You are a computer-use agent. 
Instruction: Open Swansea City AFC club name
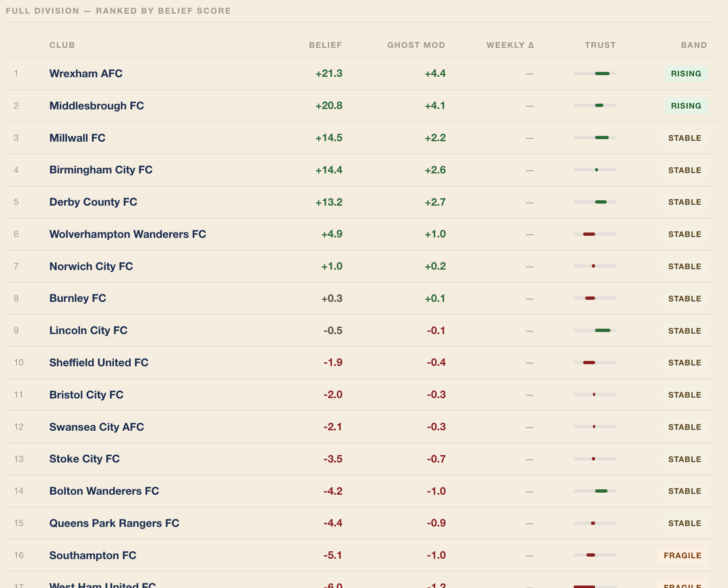coord(97,427)
